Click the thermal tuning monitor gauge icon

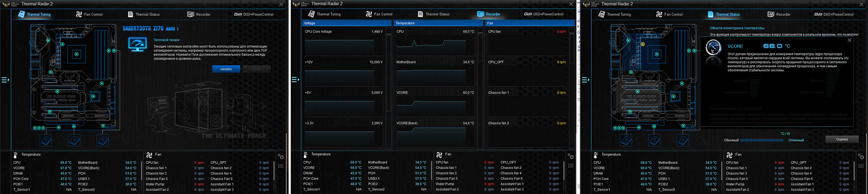[x=138, y=44]
